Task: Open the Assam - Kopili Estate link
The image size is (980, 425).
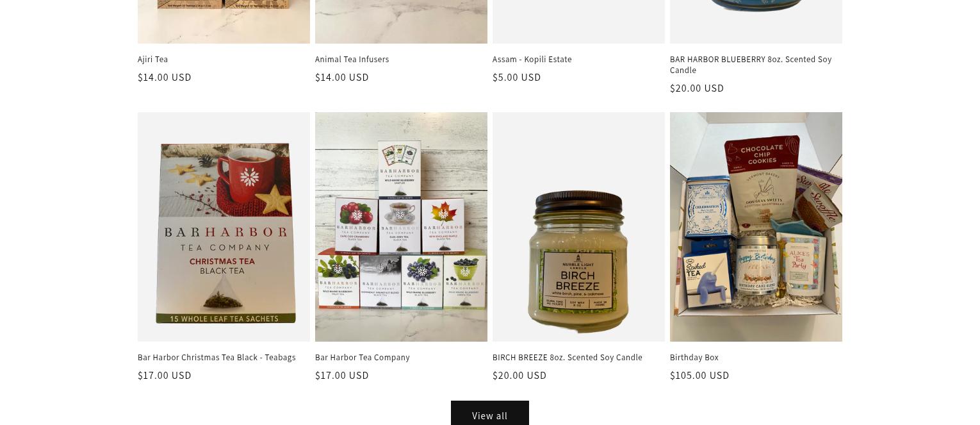Action: [x=532, y=60]
